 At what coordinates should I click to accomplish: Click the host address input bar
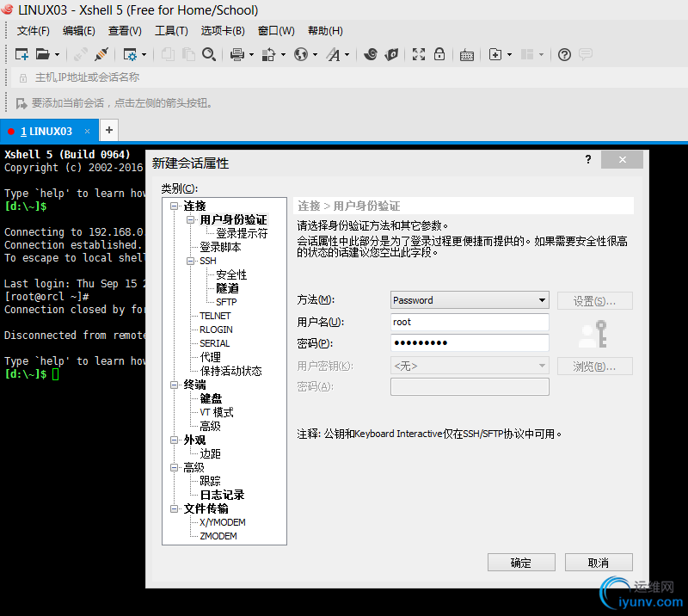[x=351, y=77]
